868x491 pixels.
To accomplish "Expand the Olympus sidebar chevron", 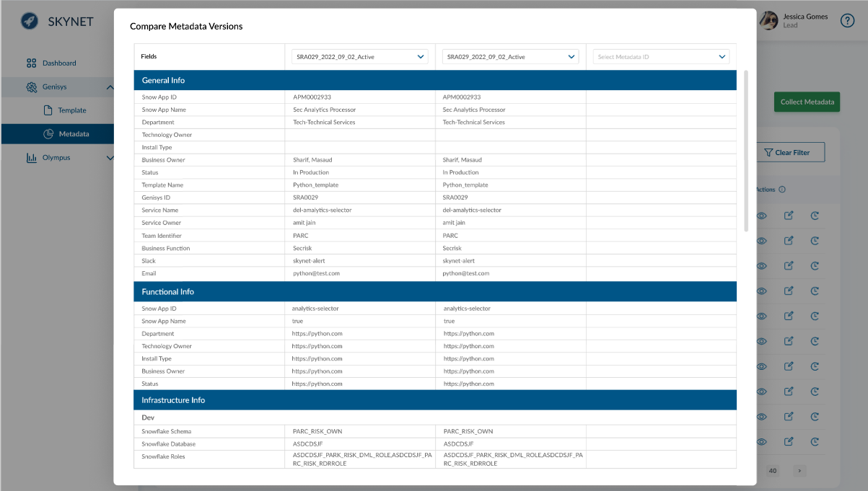I will 110,157.
